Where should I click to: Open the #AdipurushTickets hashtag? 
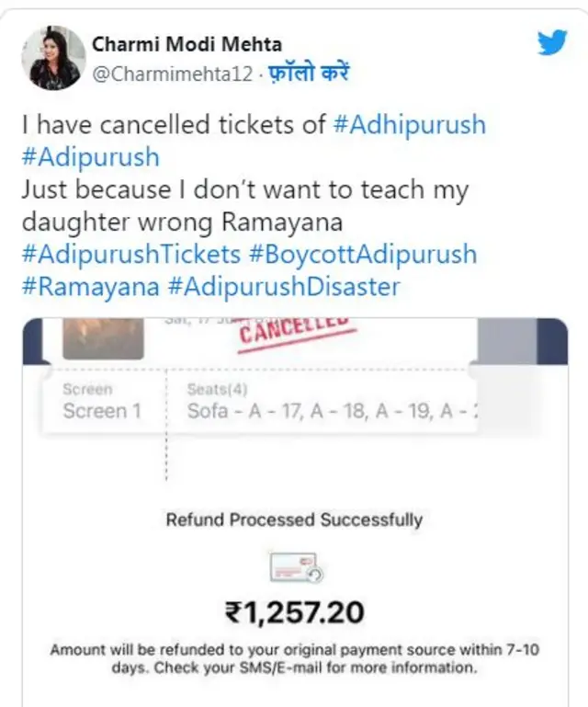tap(130, 254)
